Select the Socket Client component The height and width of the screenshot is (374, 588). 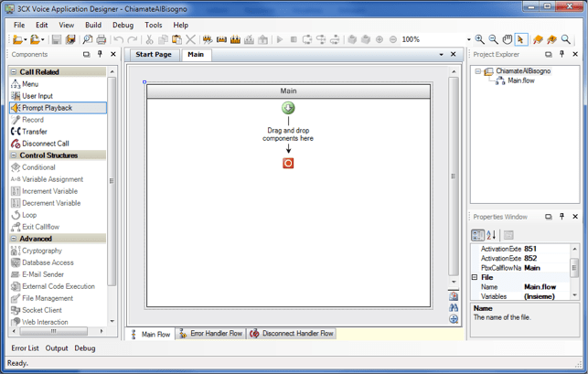37,310
